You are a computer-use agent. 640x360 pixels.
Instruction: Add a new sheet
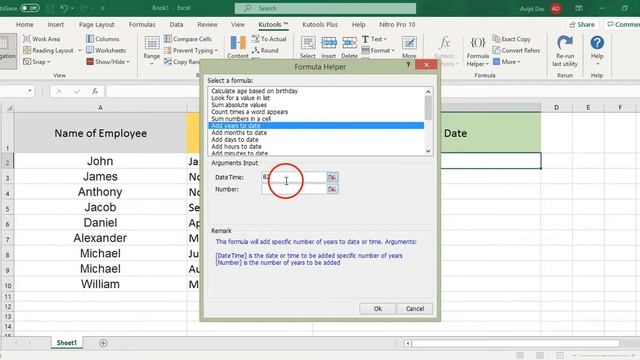coord(103,343)
